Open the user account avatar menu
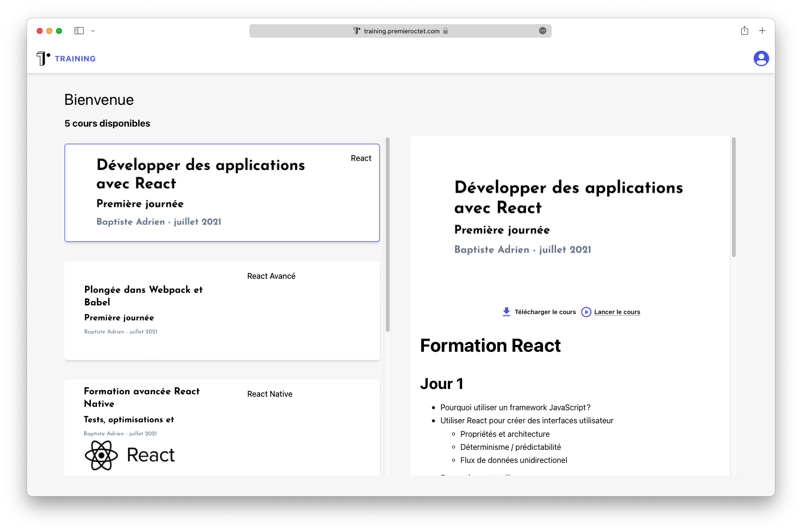The image size is (802, 532). tap(761, 58)
